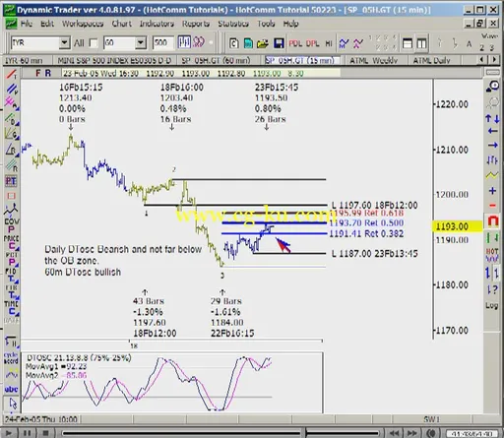Click the copy chart icon

[233, 43]
